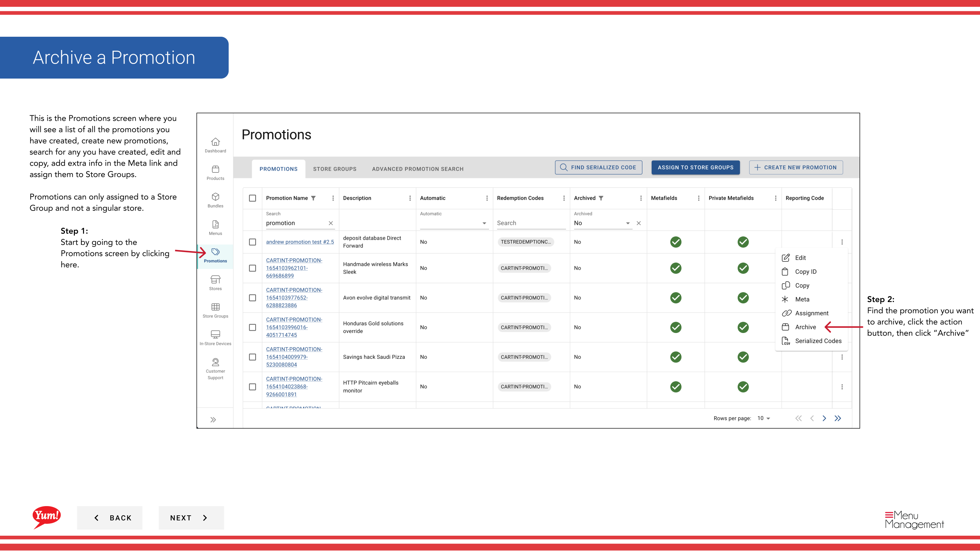Open Metafields column options menu
The image size is (980, 551).
(x=699, y=198)
